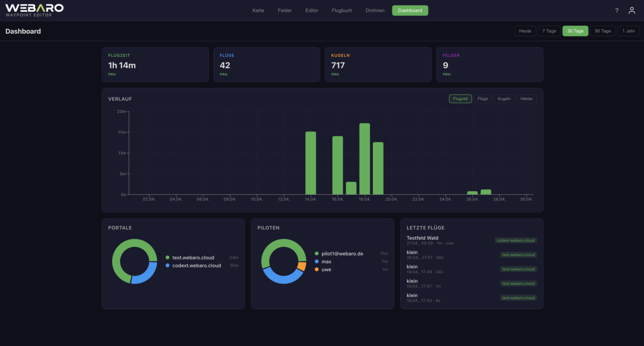Click the WEBARO Waypoint Editor logo
Viewport: 644px width, 346px height.
[34, 10]
